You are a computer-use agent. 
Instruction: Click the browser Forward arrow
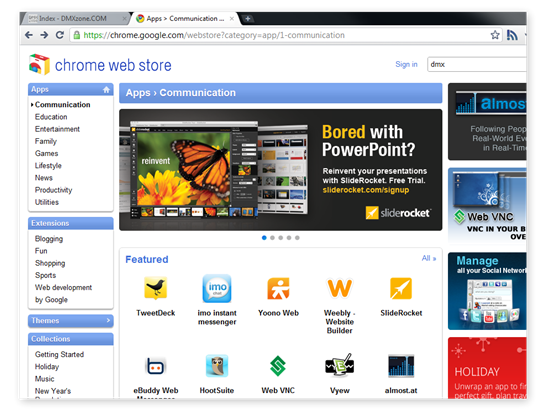pos(44,35)
